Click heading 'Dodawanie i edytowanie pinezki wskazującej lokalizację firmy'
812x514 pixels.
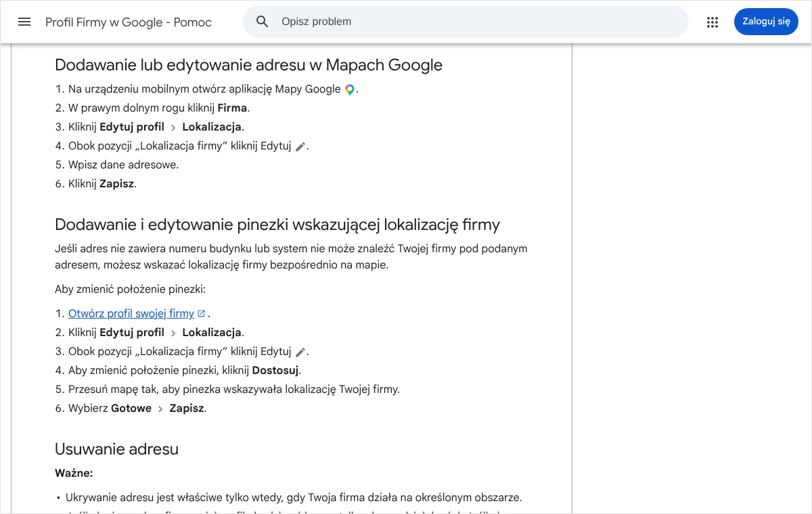pos(277,225)
